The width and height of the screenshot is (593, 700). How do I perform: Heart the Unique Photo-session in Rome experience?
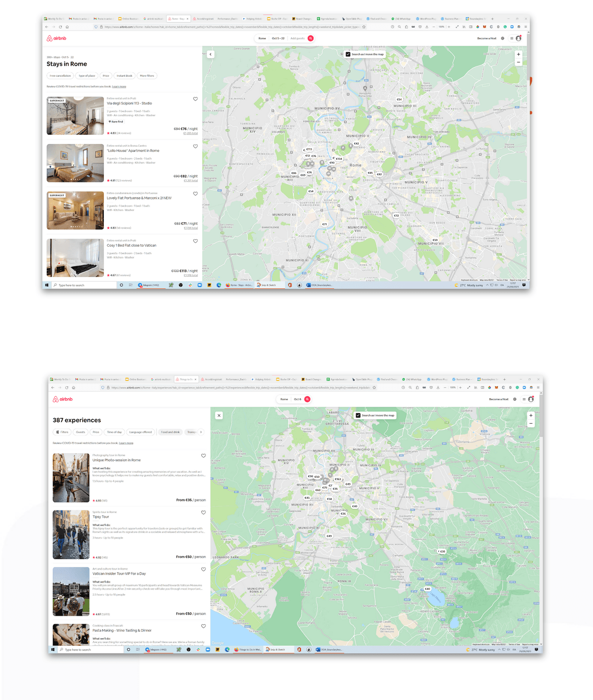coord(203,456)
